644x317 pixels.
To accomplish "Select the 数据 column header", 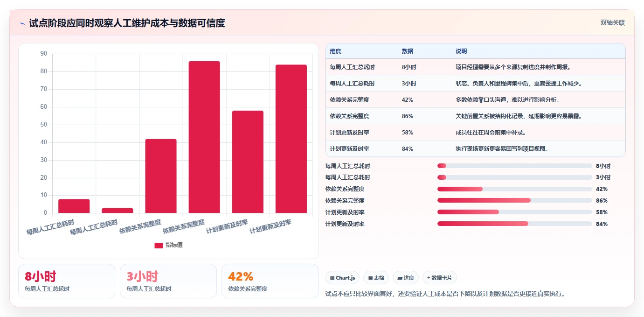I will point(407,51).
